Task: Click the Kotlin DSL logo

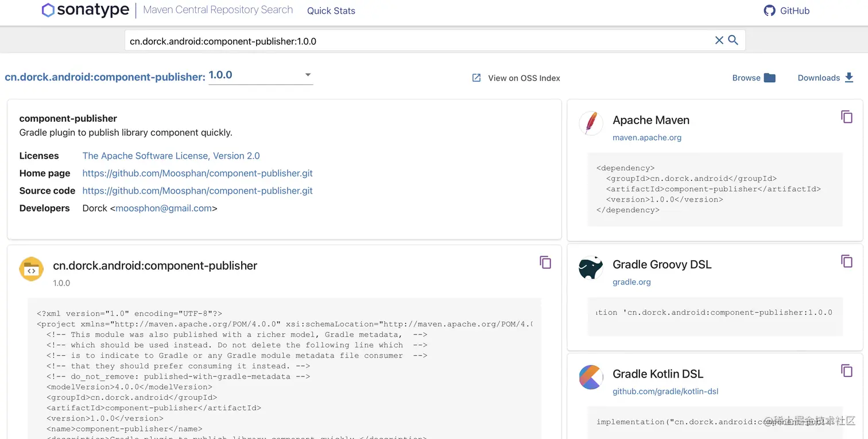Action: (x=591, y=377)
